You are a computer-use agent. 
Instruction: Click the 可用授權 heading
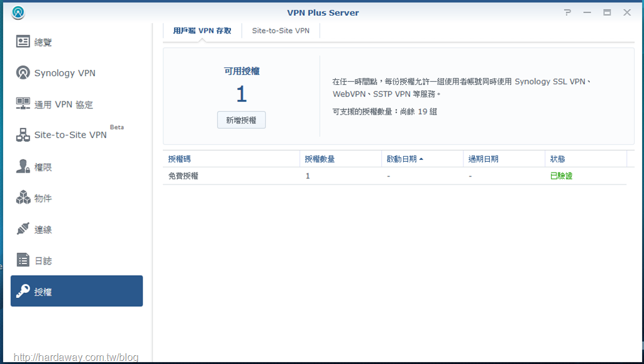241,71
